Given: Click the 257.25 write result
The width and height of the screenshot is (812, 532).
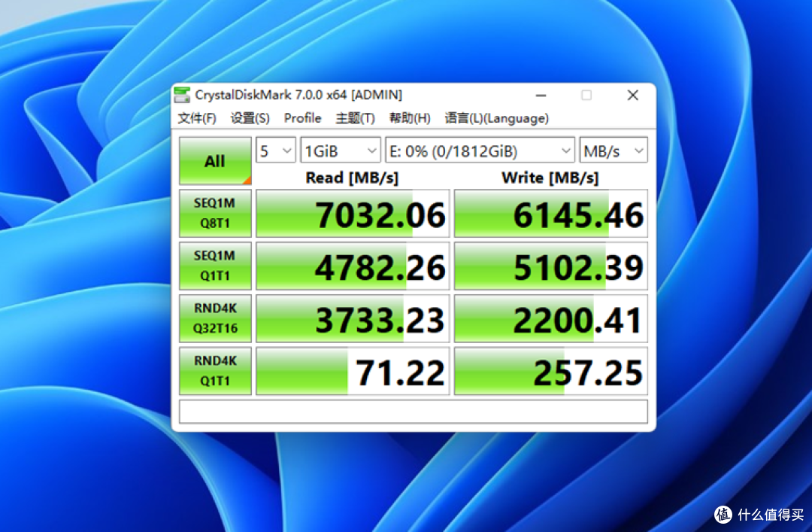Looking at the screenshot, I should pos(551,371).
